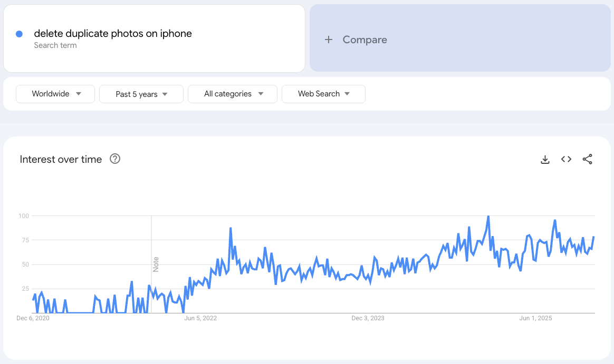
Task: Open the help tooltip next to Interest over time
Action: pos(114,159)
